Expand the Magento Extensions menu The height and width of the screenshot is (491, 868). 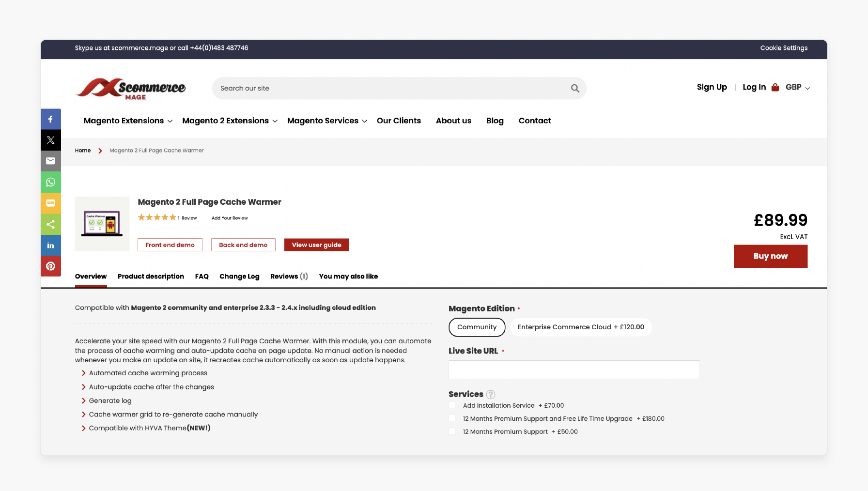tap(128, 121)
